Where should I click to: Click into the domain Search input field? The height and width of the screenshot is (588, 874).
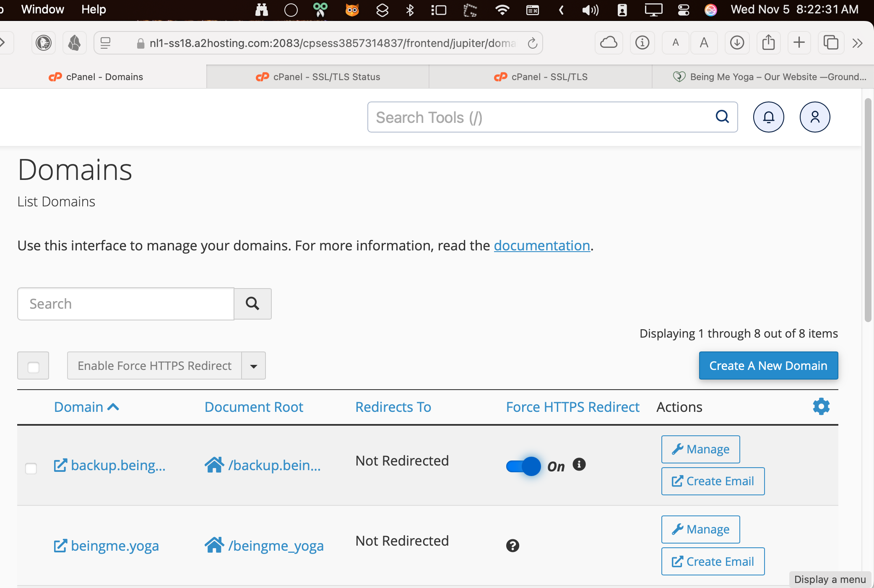(x=125, y=304)
